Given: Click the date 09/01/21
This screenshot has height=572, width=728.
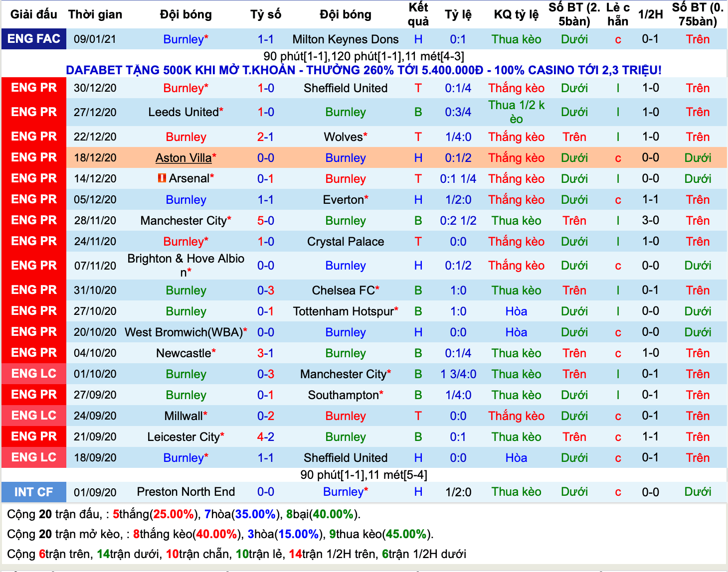Looking at the screenshot, I should [95, 39].
